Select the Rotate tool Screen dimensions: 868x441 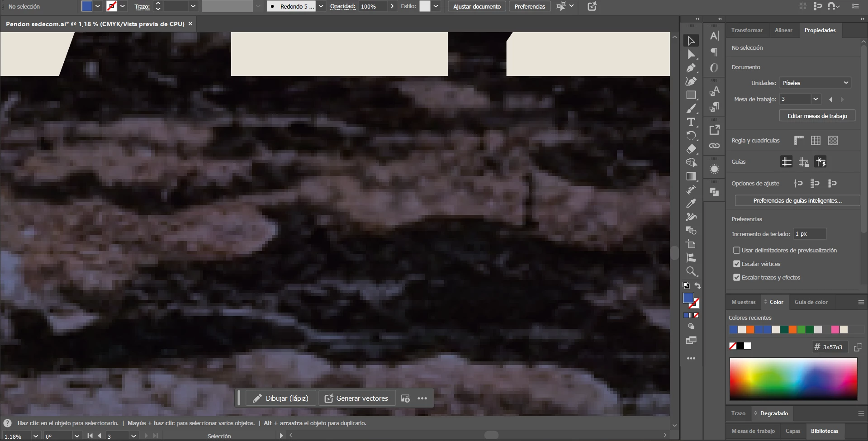pyautogui.click(x=691, y=135)
